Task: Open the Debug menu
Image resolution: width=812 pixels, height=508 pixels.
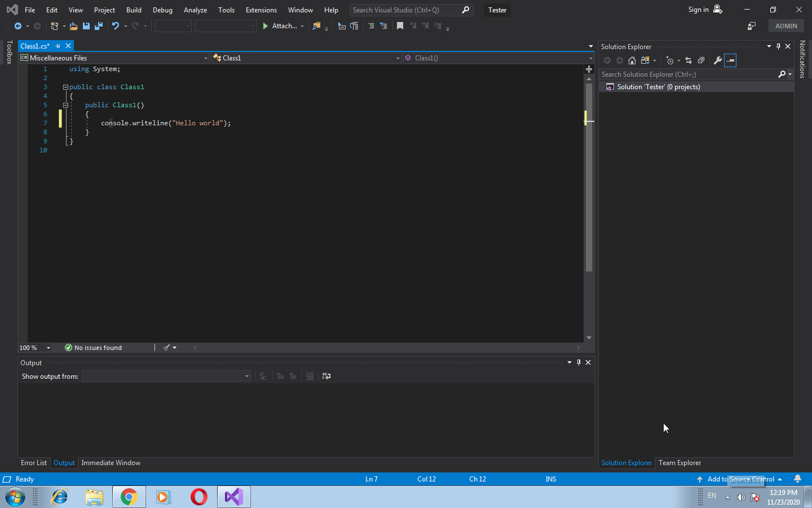Action: click(162, 10)
